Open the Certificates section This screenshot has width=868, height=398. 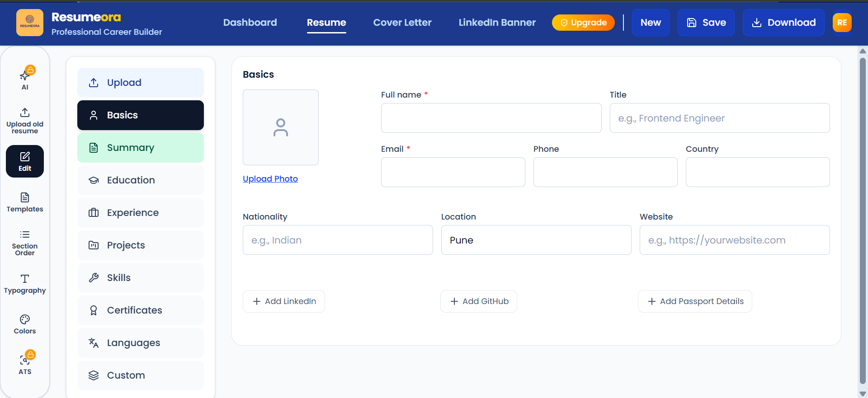[x=141, y=310]
